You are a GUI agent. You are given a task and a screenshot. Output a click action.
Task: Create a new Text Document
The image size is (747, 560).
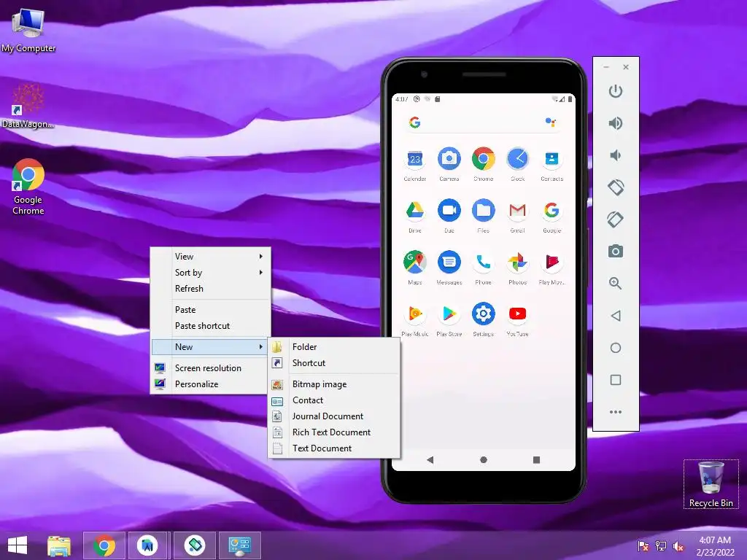pyautogui.click(x=334, y=448)
